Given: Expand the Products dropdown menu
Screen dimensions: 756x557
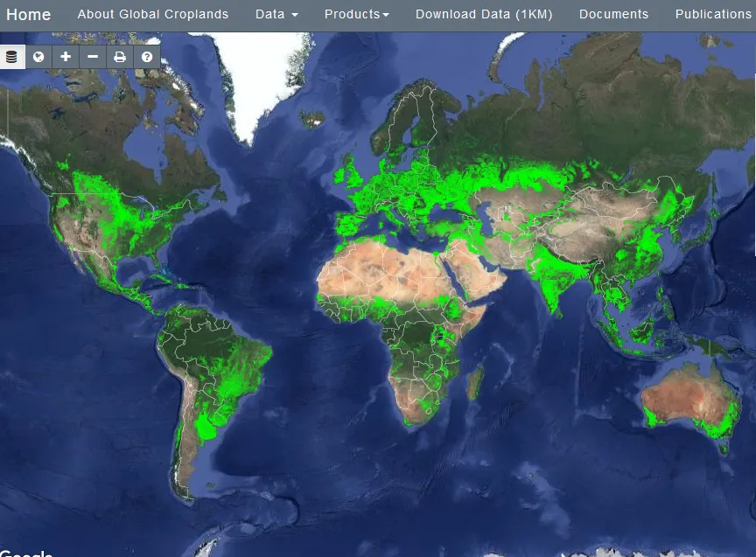Looking at the screenshot, I should [x=356, y=14].
